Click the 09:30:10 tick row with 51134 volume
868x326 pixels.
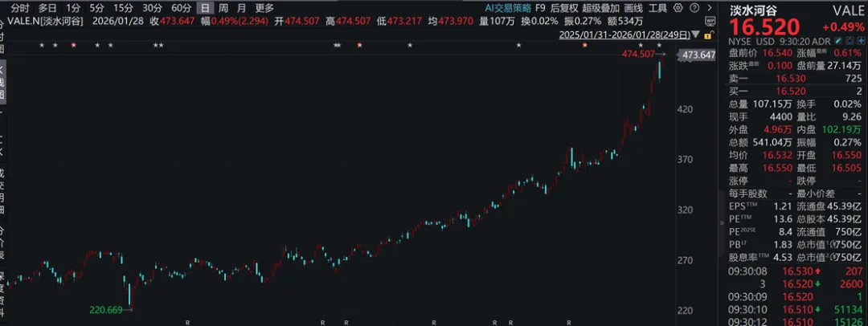tap(796, 309)
